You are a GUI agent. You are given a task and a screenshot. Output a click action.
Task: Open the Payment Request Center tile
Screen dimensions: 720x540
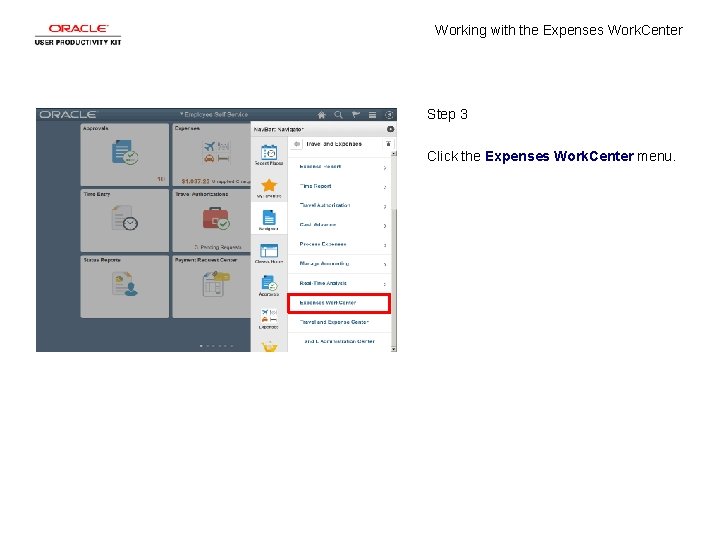pos(212,287)
